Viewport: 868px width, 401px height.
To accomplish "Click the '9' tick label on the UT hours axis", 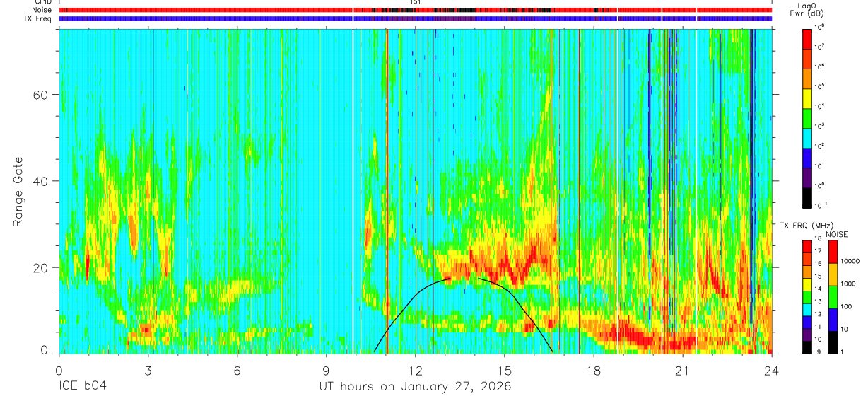I will pyautogui.click(x=326, y=371).
